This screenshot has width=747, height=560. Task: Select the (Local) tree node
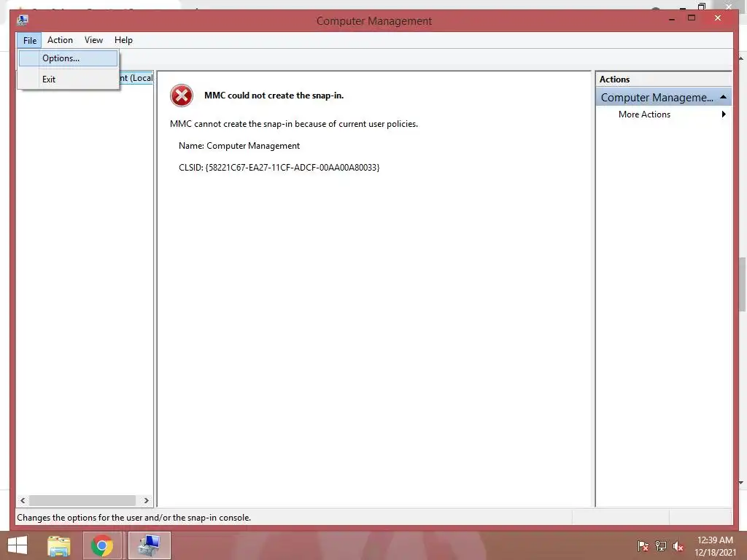pyautogui.click(x=136, y=78)
